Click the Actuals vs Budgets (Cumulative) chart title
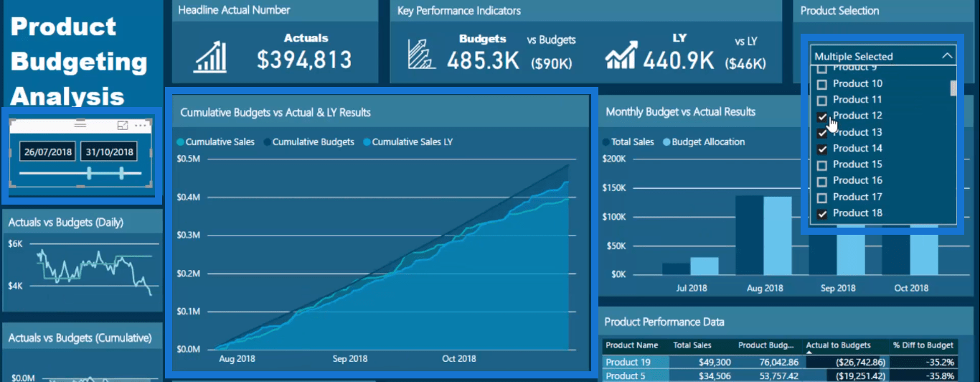 (80, 337)
